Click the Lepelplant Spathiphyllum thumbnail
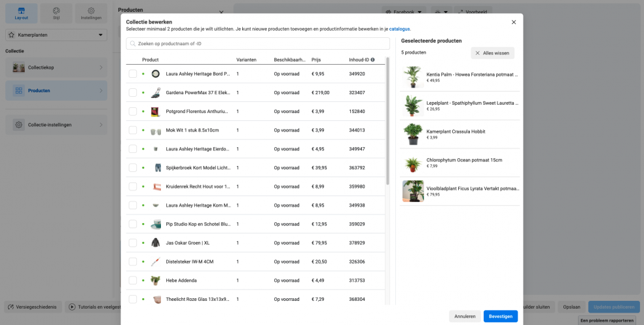 pyautogui.click(x=413, y=105)
